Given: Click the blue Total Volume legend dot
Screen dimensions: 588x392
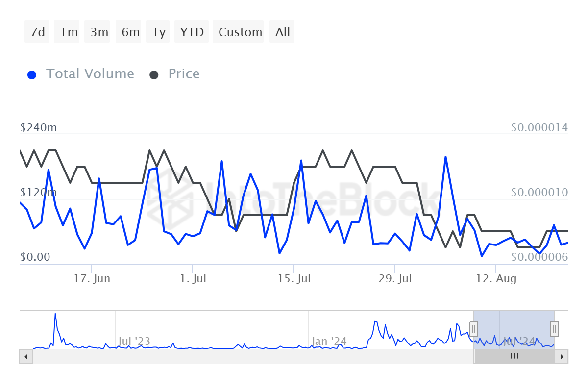Looking at the screenshot, I should coord(32,75).
